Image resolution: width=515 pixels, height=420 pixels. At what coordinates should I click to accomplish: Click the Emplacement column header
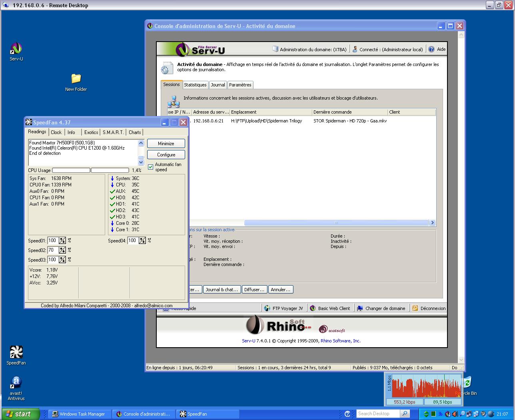(271, 112)
